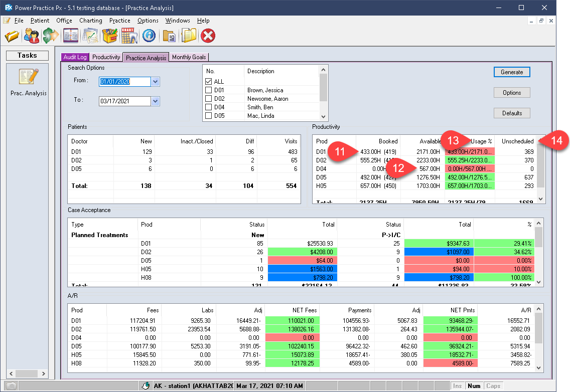The width and height of the screenshot is (570, 392).
Task: Open the From date dropdown arrow
Action: (x=155, y=82)
